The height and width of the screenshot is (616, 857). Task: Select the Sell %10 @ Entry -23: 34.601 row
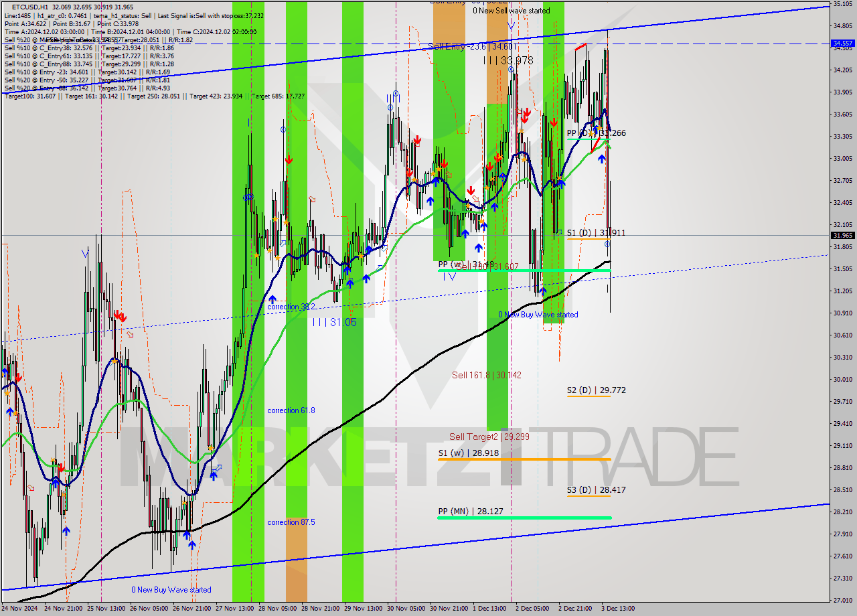[87, 72]
